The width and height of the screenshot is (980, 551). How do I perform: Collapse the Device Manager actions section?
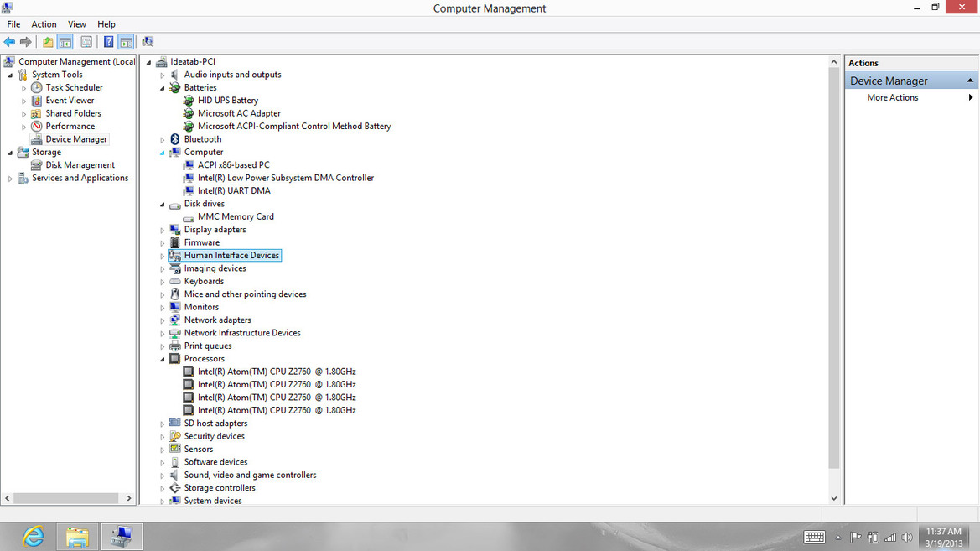point(970,81)
